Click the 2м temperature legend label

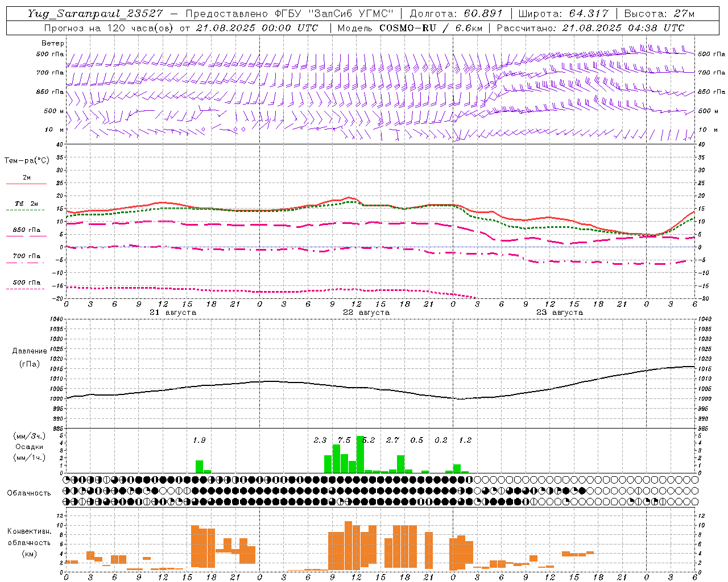[x=27, y=178]
